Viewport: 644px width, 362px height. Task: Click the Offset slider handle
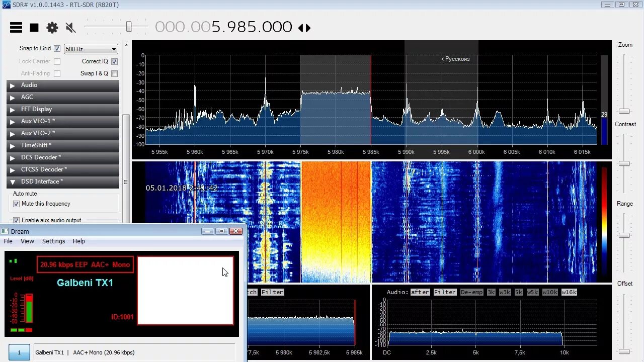click(624, 351)
